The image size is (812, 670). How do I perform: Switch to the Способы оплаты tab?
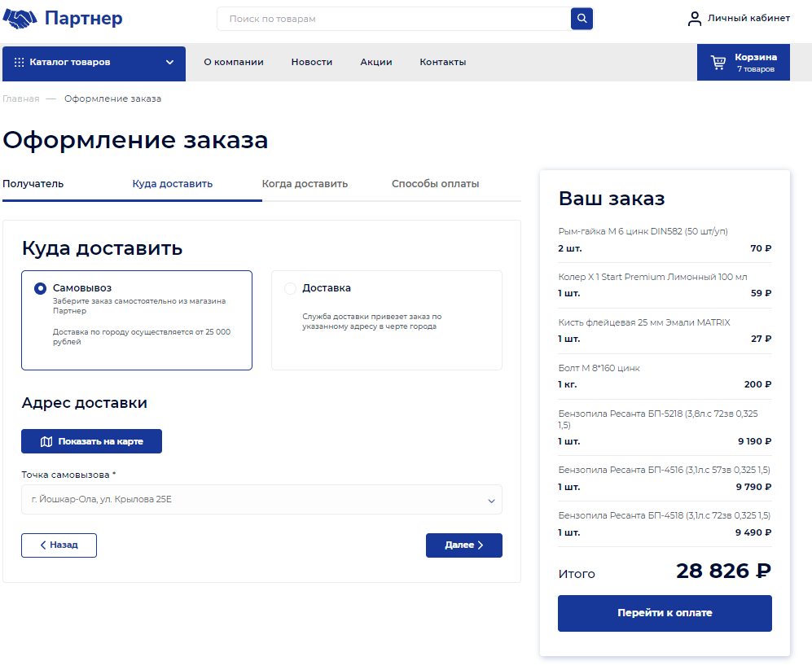pos(435,184)
